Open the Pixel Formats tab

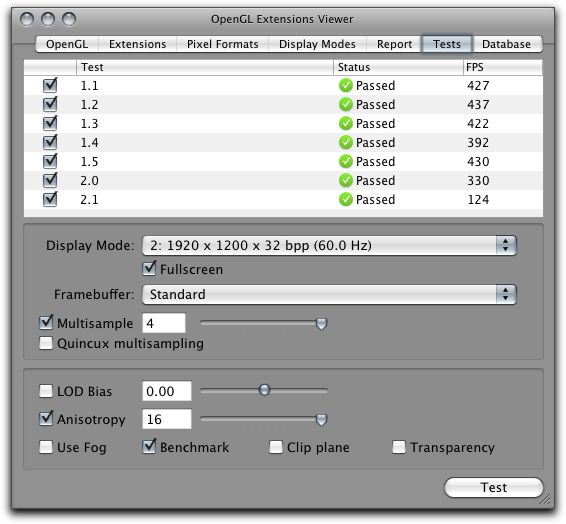223,44
